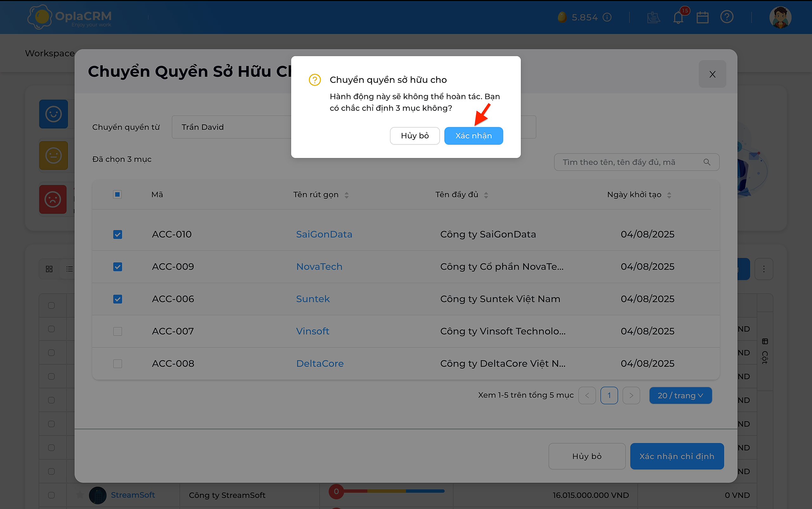Click the ACC-010 code cell
Image resolution: width=812 pixels, height=509 pixels.
pyautogui.click(x=172, y=234)
